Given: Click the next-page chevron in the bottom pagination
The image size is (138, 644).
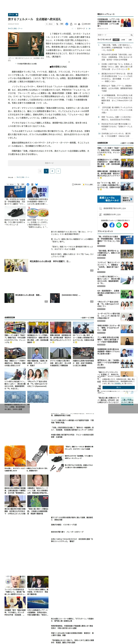Looking at the screenshot, I should [58, 171].
